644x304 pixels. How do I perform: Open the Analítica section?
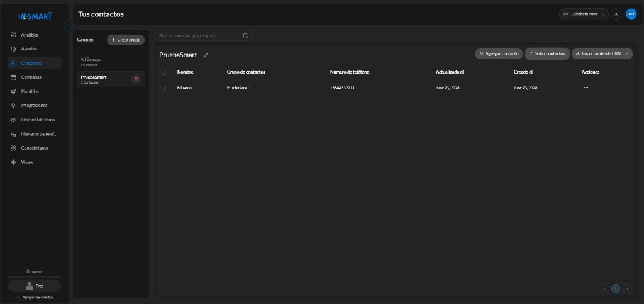[35, 35]
